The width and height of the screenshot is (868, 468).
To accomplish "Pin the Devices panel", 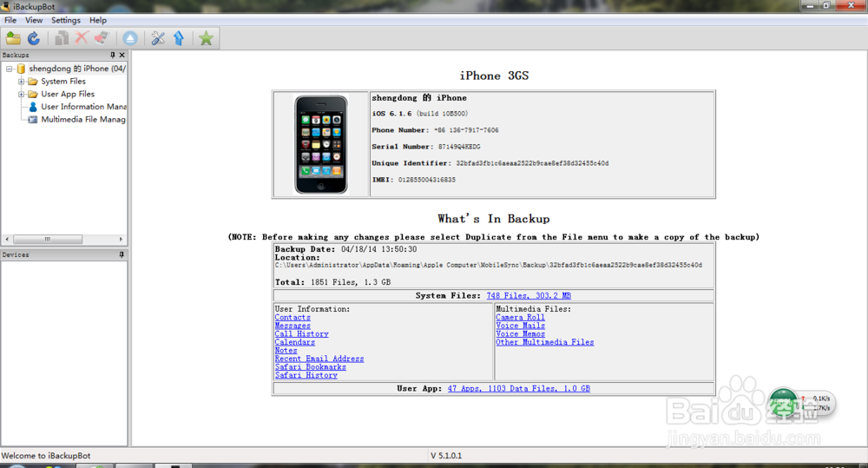I will click(x=122, y=254).
